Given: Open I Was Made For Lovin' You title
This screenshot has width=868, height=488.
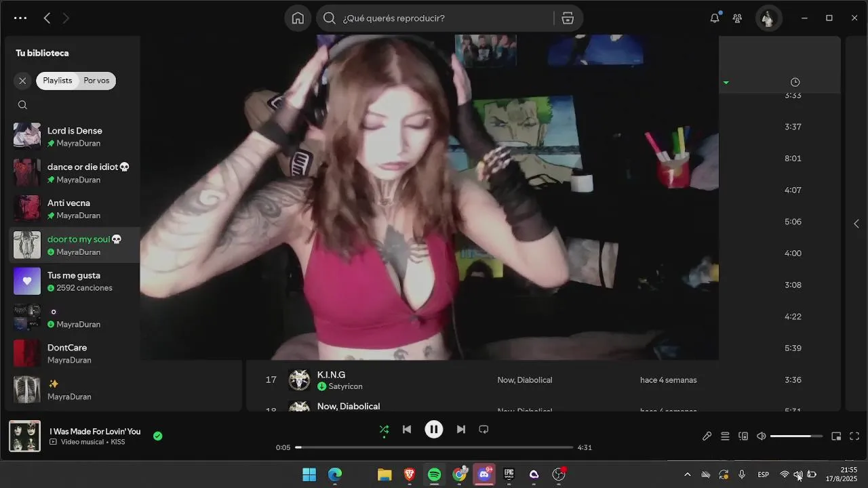Looking at the screenshot, I should 95,431.
